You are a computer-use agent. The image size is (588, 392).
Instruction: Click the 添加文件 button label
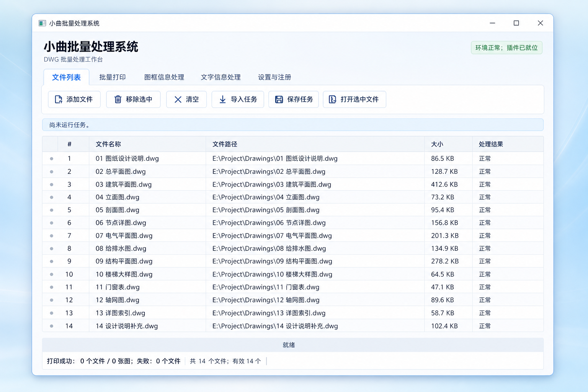[80, 100]
